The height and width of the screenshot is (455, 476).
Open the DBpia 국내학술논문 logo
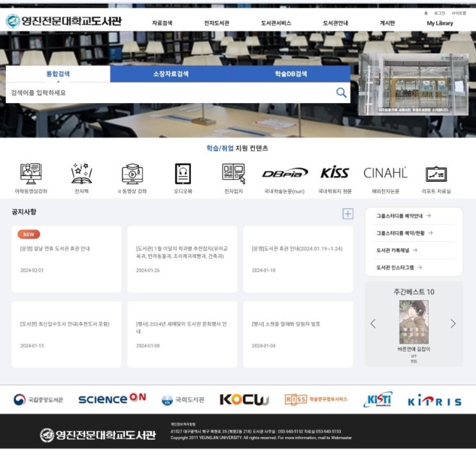284,173
